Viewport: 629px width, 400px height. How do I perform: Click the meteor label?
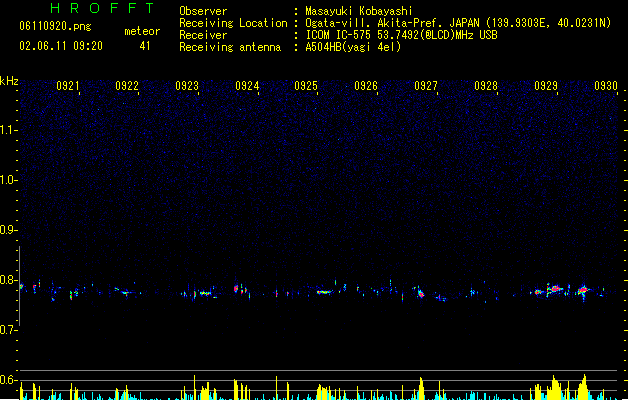(142, 31)
